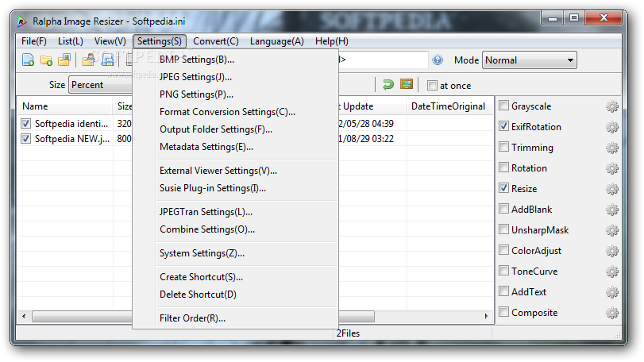The width and height of the screenshot is (644, 362).
Task: Open UnsharpMask filter gear settings
Action: point(612,230)
